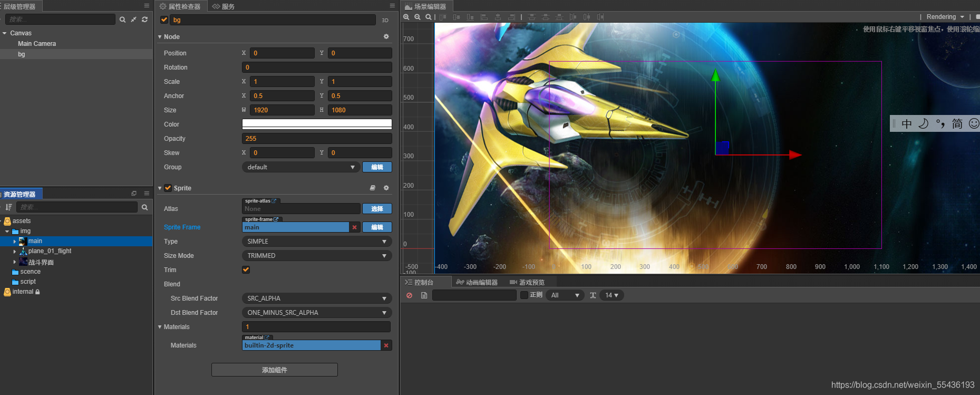Viewport: 980px width, 395px height.
Task: Zoom in the scene editor view
Action: tap(406, 17)
